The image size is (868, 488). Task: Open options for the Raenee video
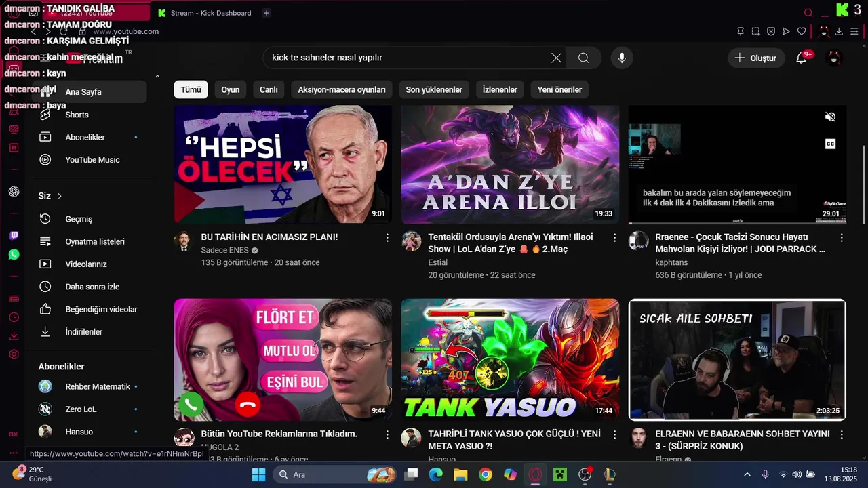tap(842, 238)
